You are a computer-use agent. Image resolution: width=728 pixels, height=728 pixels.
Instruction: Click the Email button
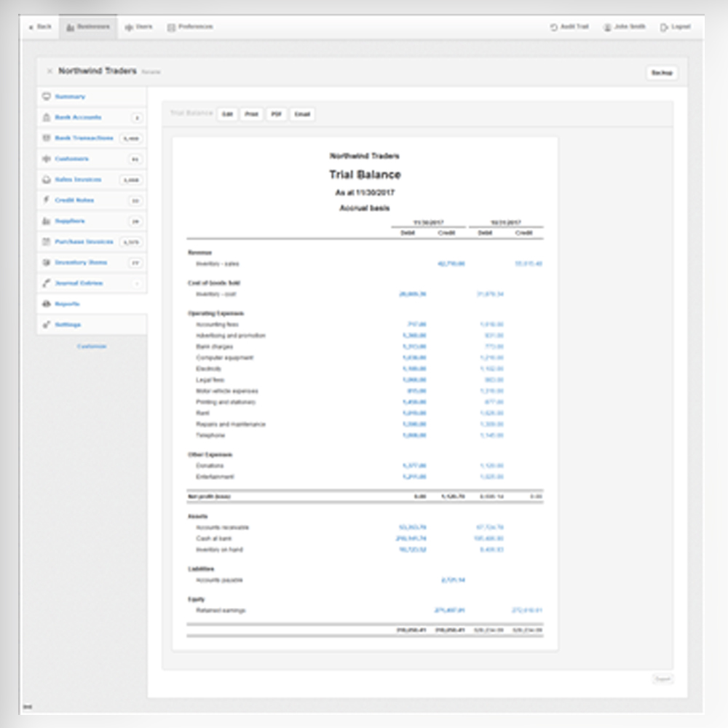click(x=302, y=114)
